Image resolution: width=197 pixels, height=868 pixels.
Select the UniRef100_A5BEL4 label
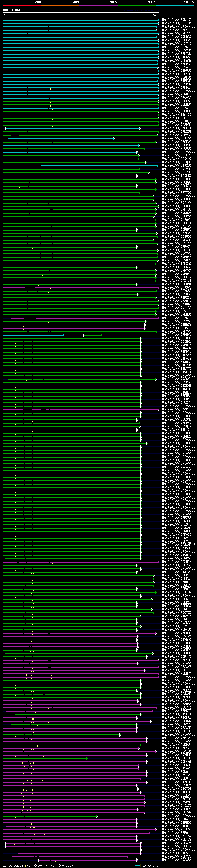[x=177, y=128]
